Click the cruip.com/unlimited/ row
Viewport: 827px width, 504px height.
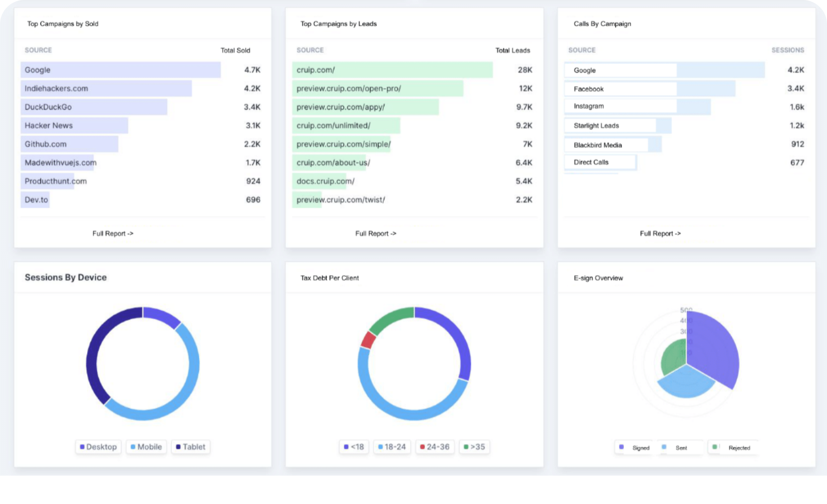coord(414,125)
